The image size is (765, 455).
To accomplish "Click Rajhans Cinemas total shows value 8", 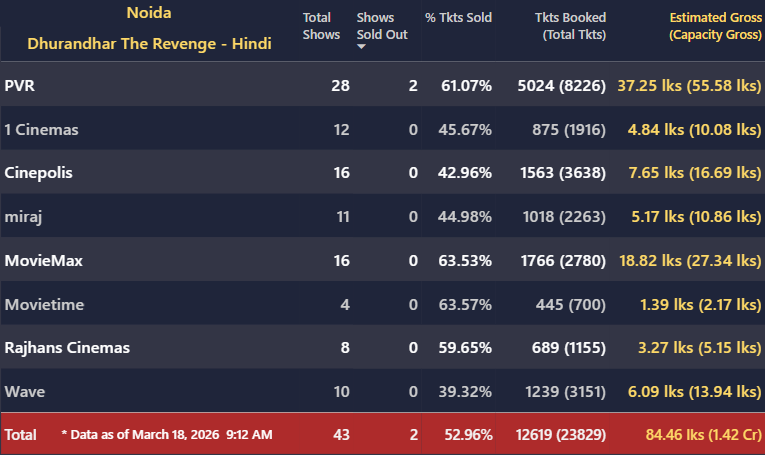I will (345, 348).
